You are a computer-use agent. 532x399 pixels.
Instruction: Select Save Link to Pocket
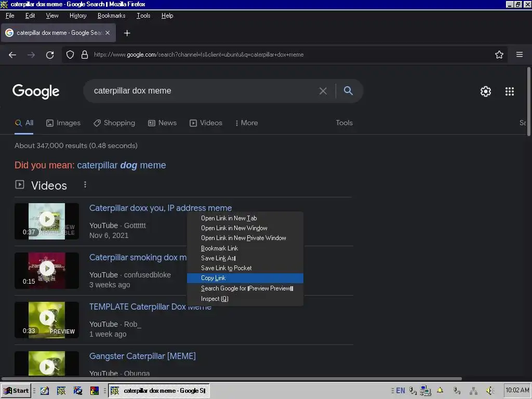(x=245, y=268)
